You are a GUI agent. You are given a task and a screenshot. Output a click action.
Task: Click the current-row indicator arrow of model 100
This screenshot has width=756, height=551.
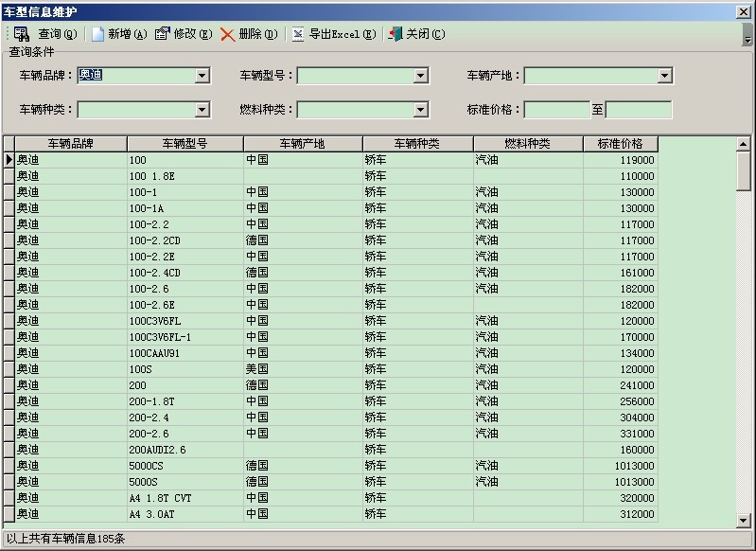(x=9, y=160)
